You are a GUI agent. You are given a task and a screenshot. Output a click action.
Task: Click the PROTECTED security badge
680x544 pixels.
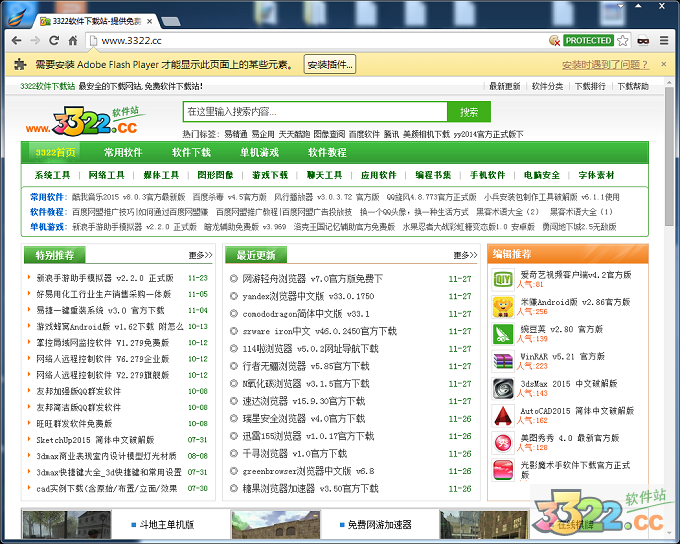coord(588,40)
